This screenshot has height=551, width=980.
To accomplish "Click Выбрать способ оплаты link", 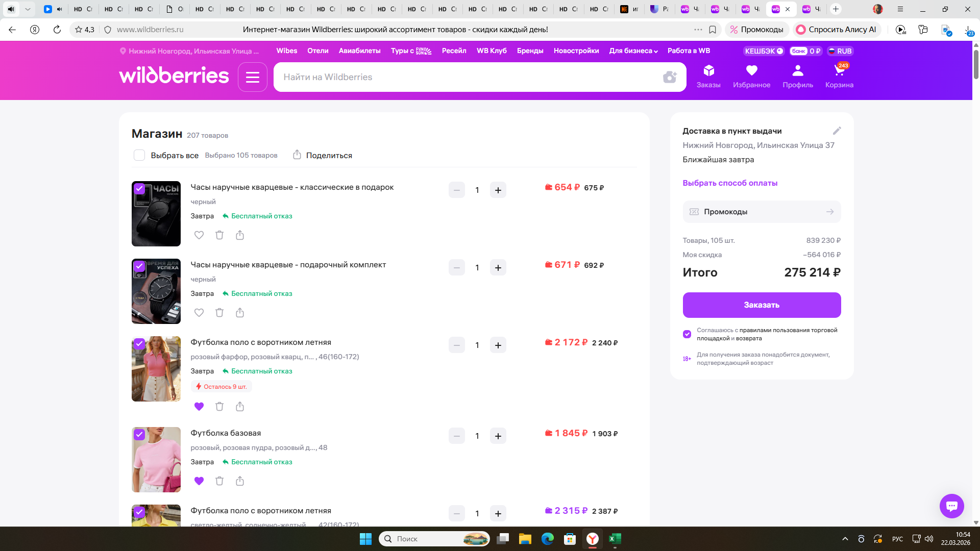I will coord(730,183).
